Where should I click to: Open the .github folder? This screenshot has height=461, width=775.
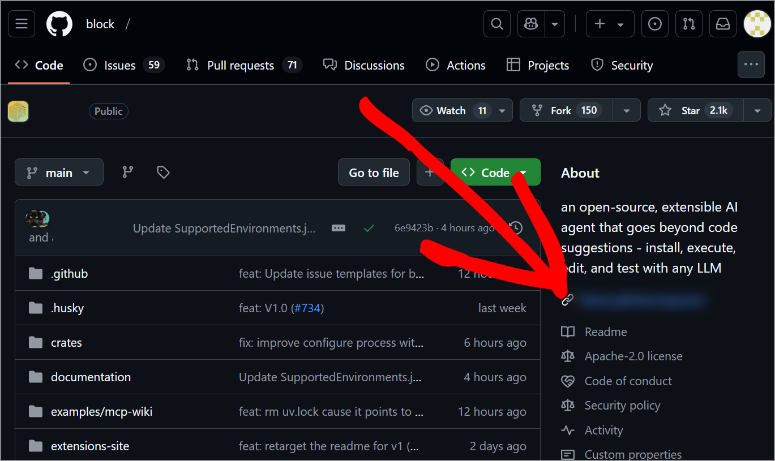point(69,273)
